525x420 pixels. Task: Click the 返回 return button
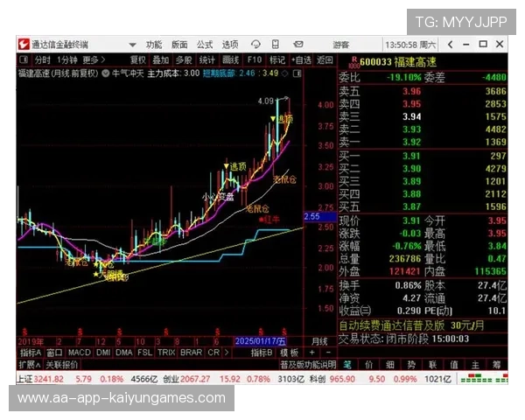click(x=325, y=60)
